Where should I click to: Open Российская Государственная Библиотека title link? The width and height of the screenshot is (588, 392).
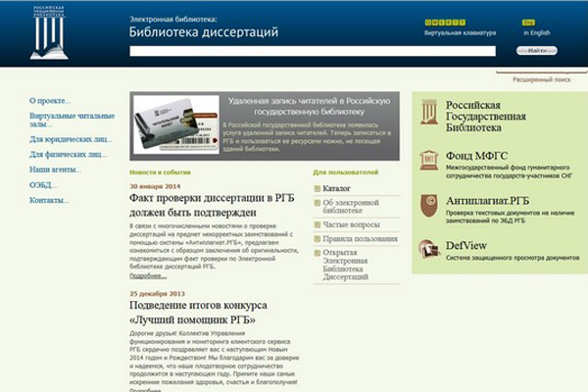pyautogui.click(x=486, y=116)
